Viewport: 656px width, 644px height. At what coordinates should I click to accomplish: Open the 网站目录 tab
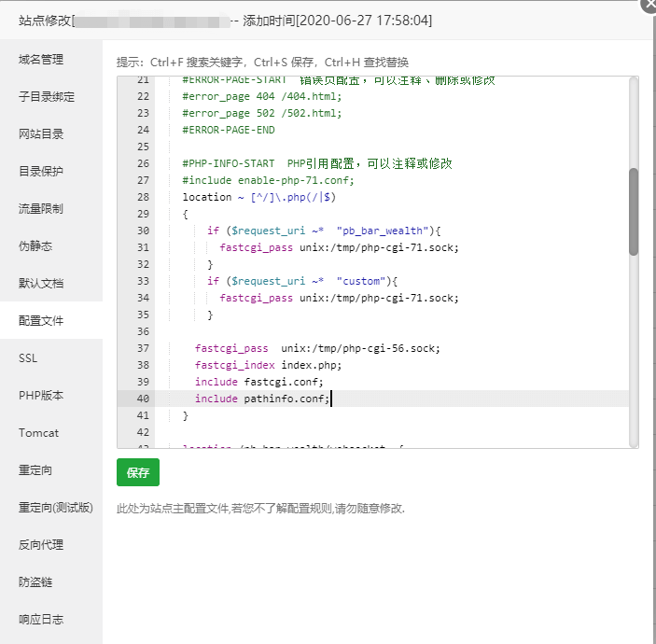pos(41,133)
